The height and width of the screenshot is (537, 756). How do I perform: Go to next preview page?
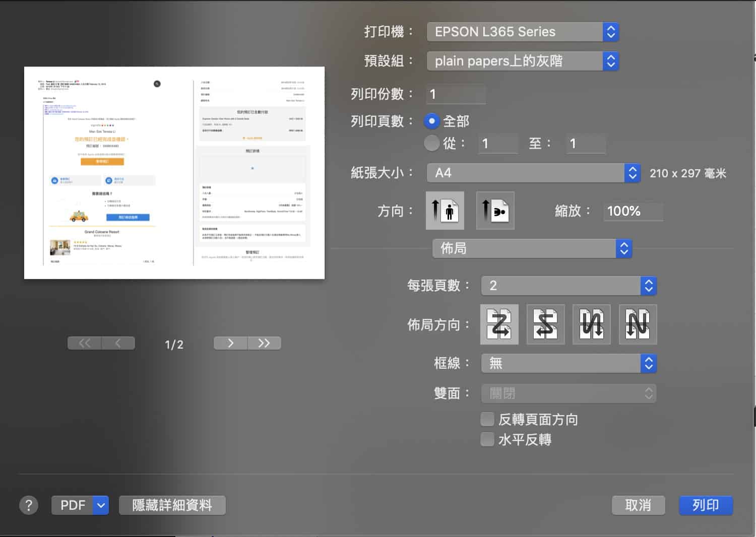(230, 343)
